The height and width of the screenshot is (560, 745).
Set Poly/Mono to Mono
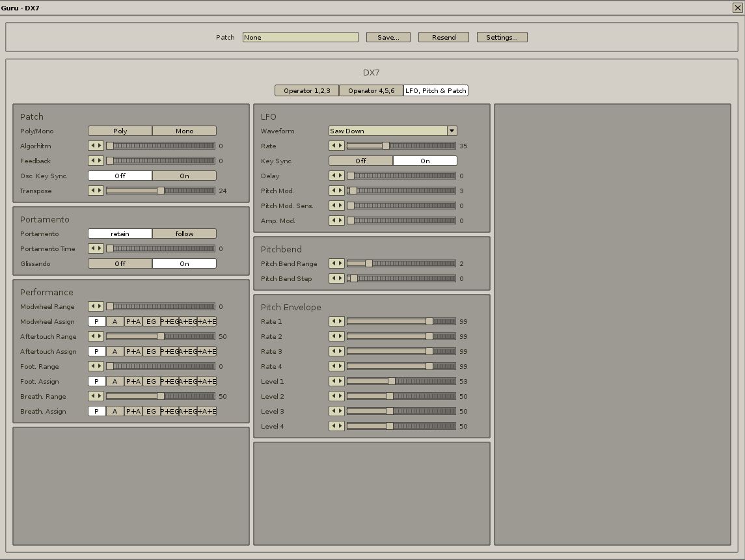click(x=184, y=131)
